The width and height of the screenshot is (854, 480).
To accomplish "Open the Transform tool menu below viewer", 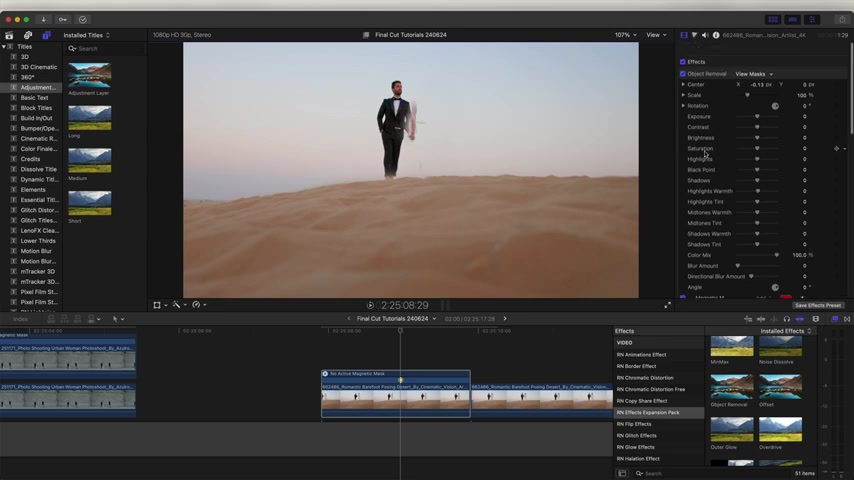I will pyautogui.click(x=160, y=305).
